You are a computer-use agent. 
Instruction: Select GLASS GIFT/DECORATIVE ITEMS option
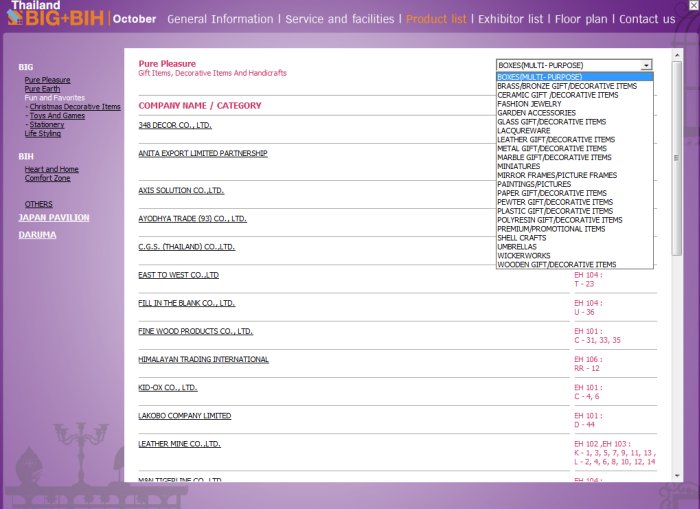click(575, 122)
